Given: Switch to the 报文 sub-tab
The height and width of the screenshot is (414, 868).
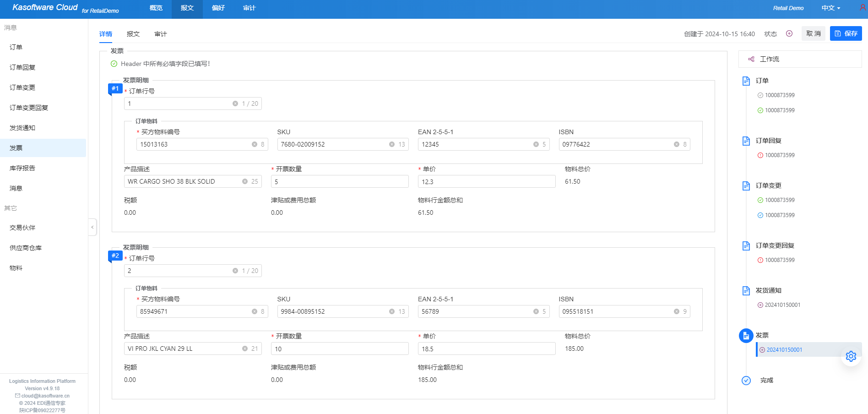Looking at the screenshot, I should click(x=133, y=34).
